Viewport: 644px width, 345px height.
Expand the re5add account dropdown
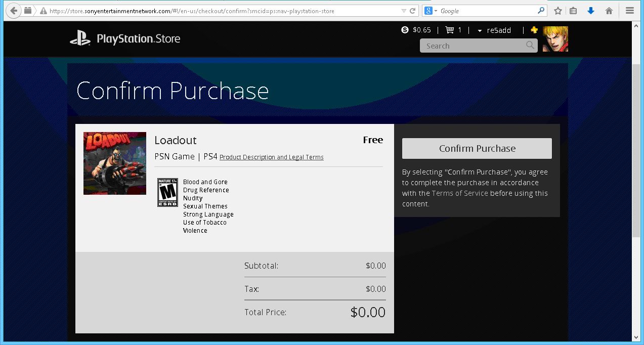tap(480, 30)
